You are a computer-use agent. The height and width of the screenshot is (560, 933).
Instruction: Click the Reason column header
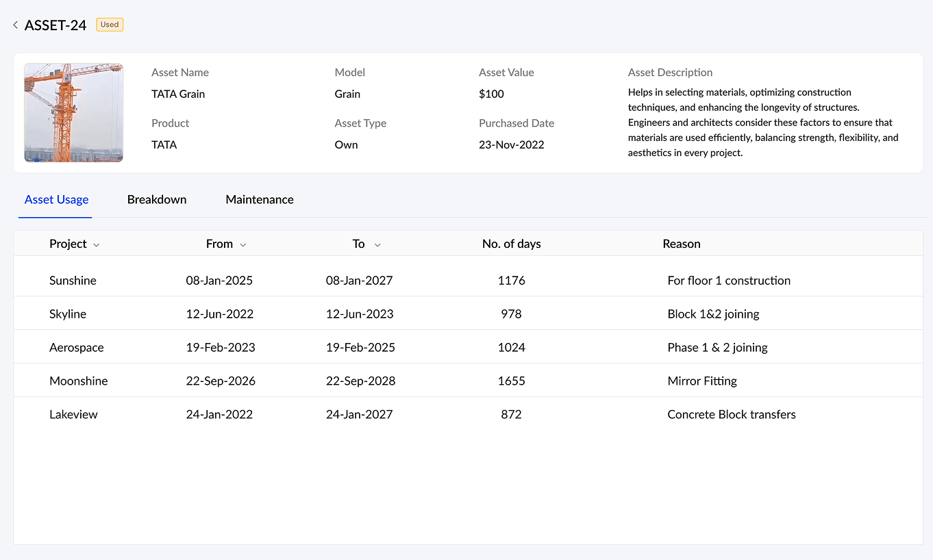681,244
